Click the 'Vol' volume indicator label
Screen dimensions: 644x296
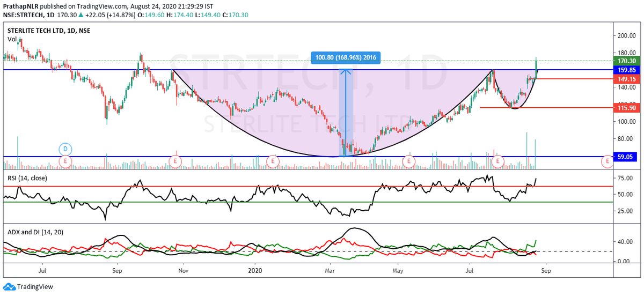tap(11, 39)
